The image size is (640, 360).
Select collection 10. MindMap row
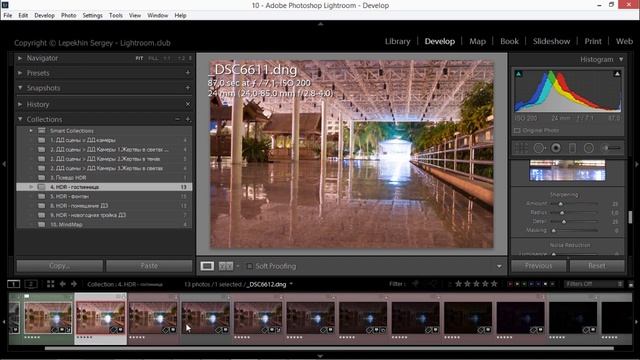104,224
